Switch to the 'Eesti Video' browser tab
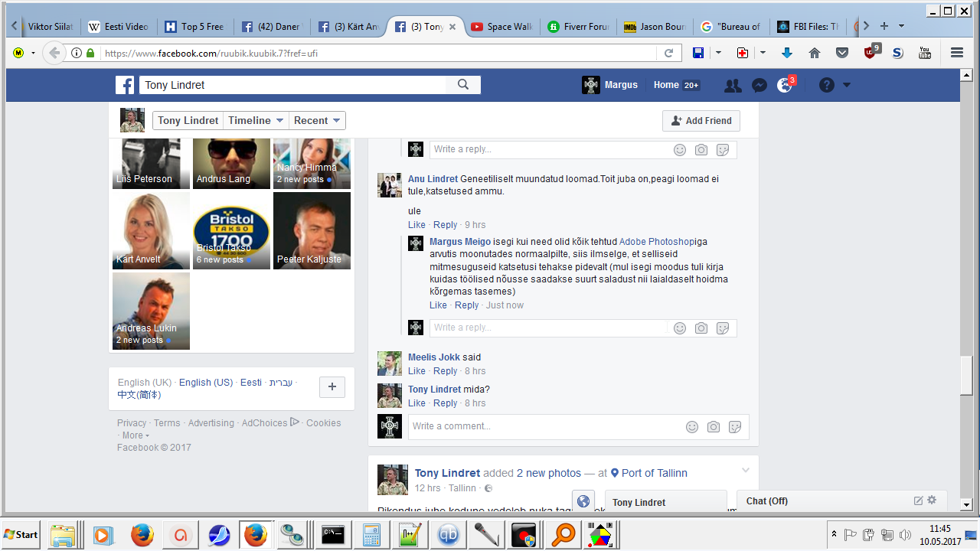The image size is (980, 551). click(x=118, y=27)
